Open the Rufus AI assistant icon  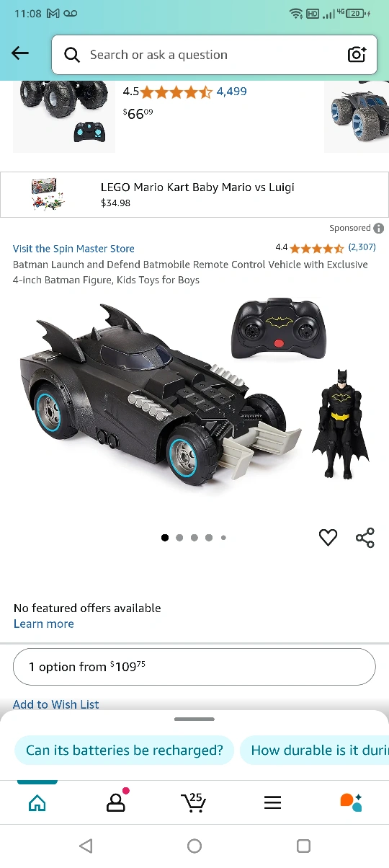point(351,802)
